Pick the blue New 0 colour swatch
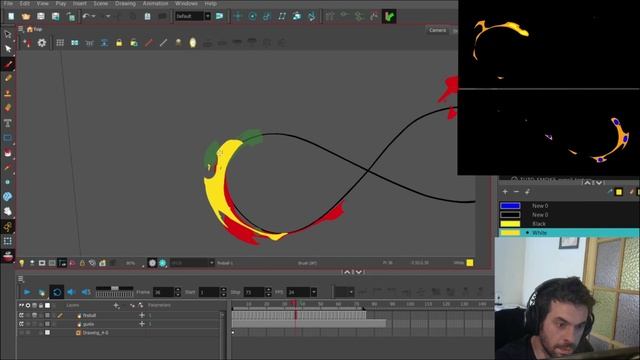 pos(510,206)
